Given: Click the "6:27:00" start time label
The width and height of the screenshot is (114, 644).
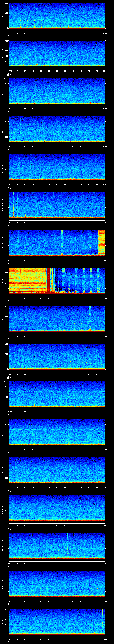Looking at the screenshot, I should coord(9,525).
